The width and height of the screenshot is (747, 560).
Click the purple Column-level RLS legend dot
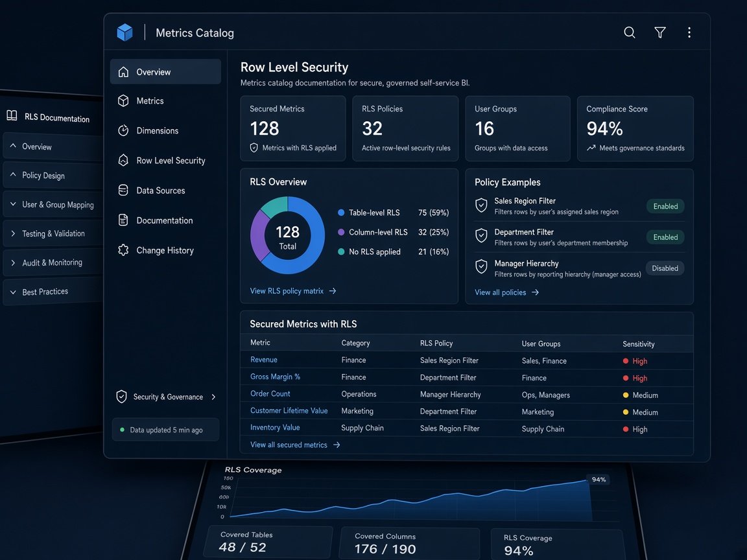pyautogui.click(x=341, y=232)
